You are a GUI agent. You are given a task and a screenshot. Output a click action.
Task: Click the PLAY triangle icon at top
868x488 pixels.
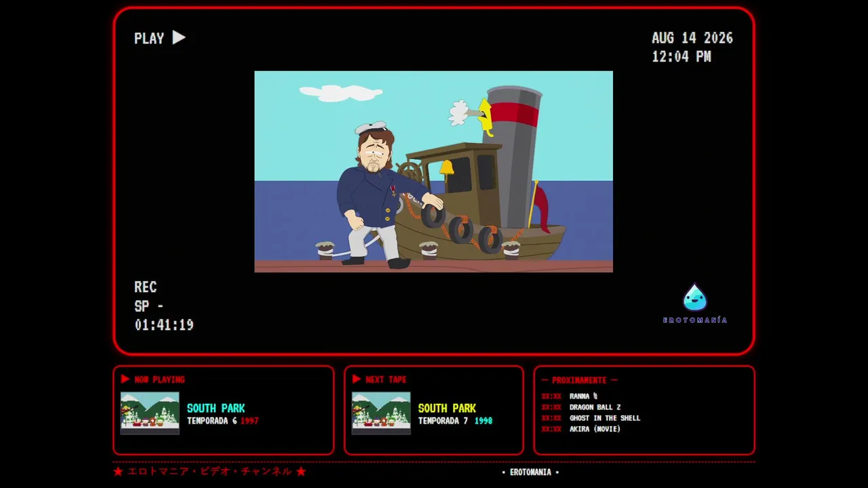click(179, 38)
